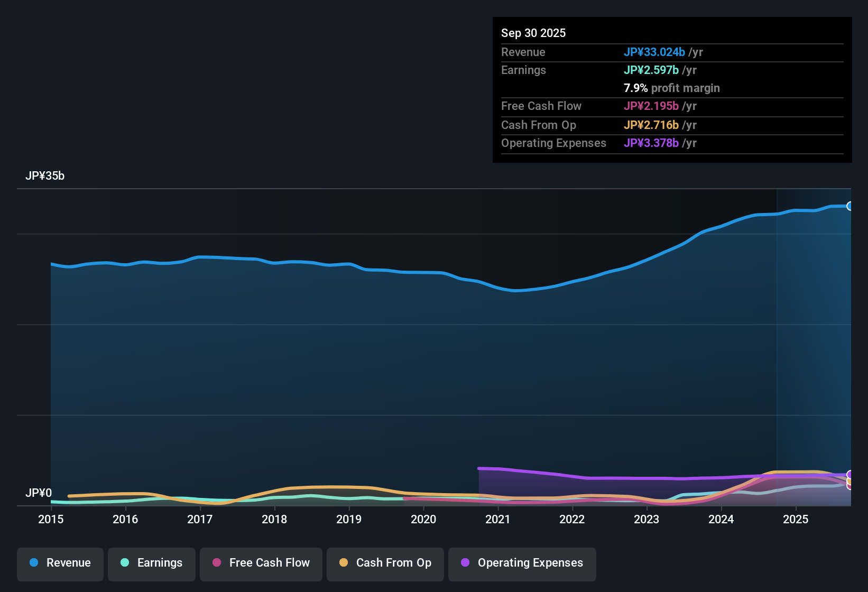Click the 2020 axis label

423,520
